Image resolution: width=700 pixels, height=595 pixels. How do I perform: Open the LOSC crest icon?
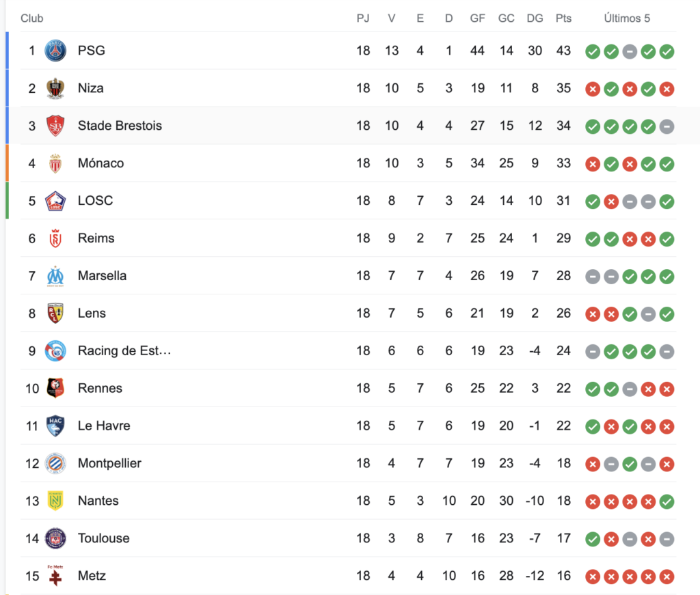click(55, 201)
